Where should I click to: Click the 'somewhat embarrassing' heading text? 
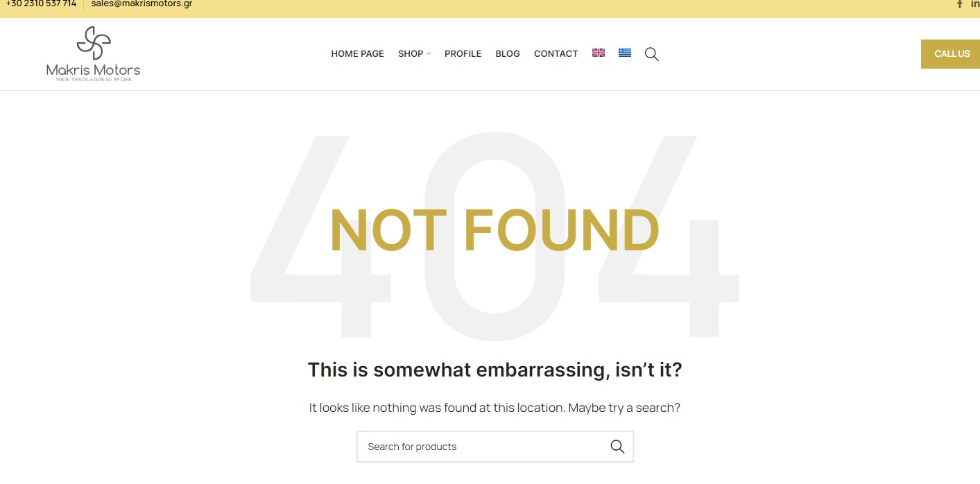click(495, 370)
